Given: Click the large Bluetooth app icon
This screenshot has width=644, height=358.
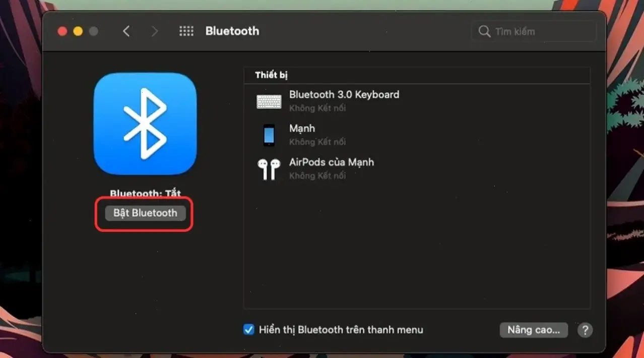Looking at the screenshot, I should click(x=145, y=125).
